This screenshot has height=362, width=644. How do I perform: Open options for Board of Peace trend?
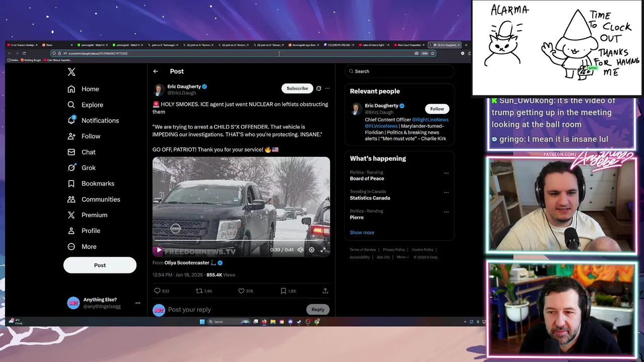(446, 173)
